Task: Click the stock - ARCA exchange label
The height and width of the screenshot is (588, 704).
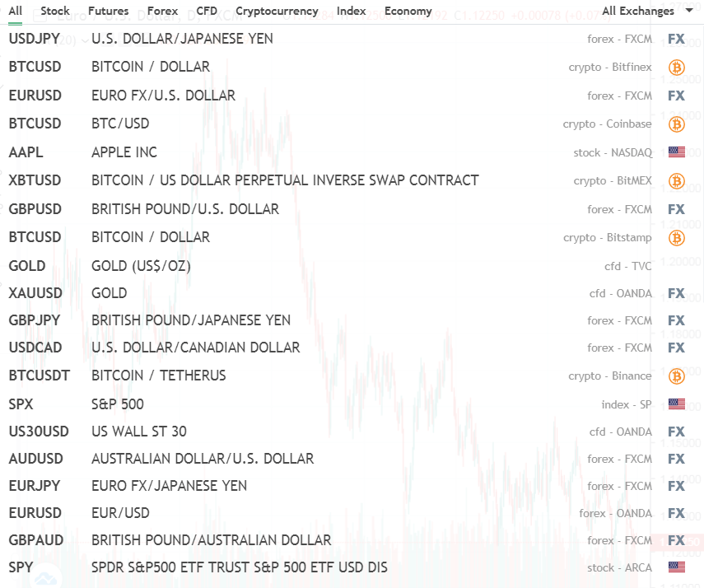Action: click(619, 567)
